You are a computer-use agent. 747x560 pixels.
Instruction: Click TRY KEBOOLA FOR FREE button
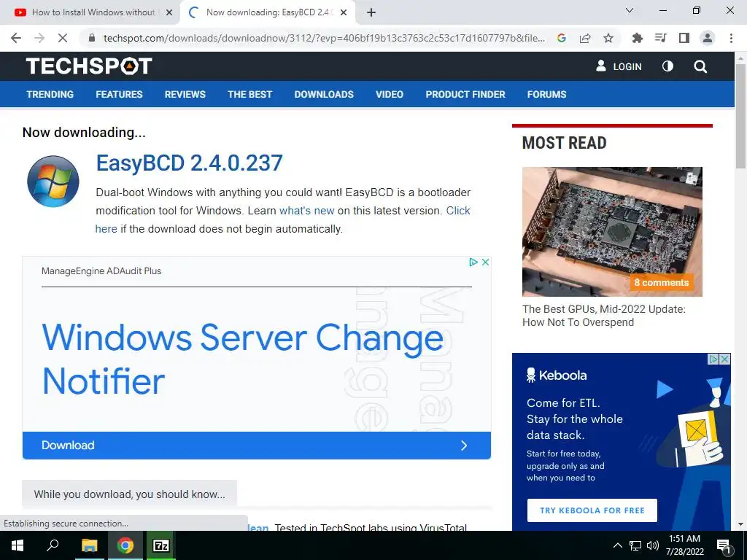click(x=592, y=510)
